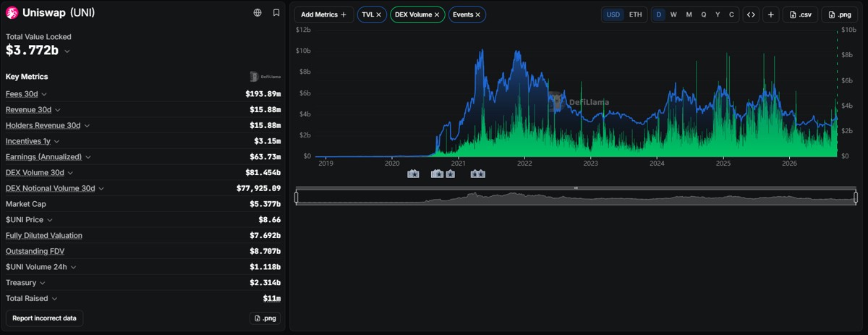Image resolution: width=868 pixels, height=335 pixels.
Task: Click the Key Metrics heading
Action: tap(27, 77)
